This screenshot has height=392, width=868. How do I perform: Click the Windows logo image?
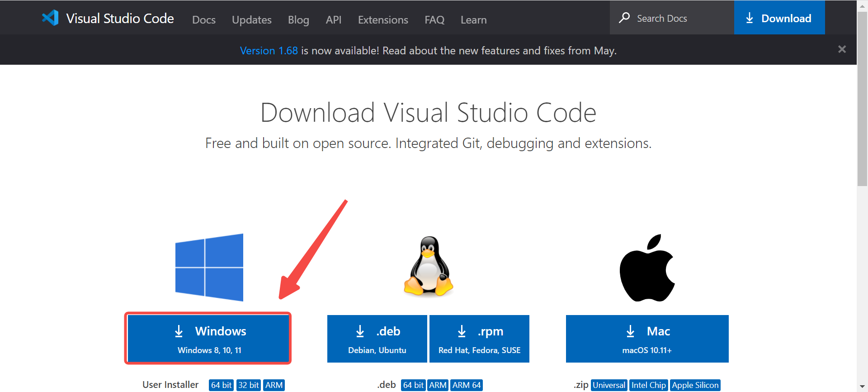(x=209, y=268)
